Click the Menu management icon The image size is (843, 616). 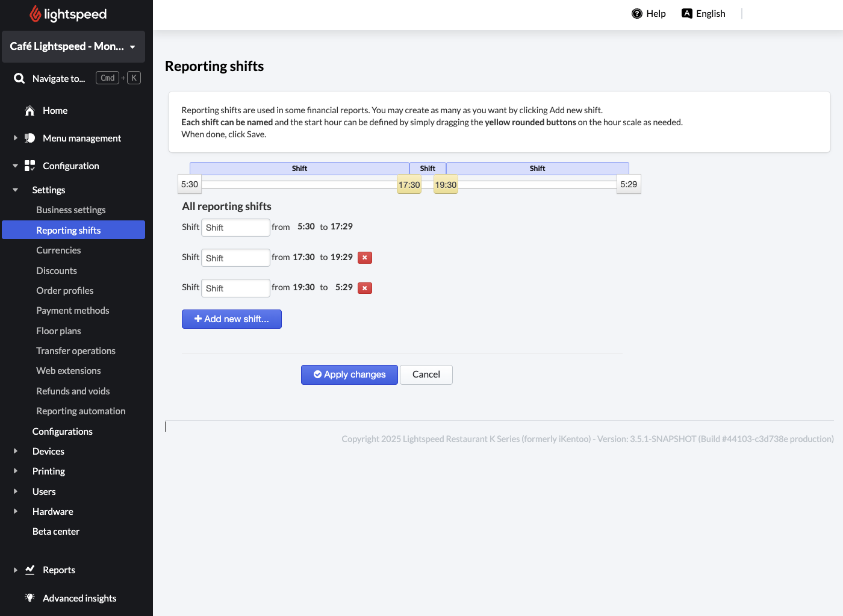tap(30, 138)
